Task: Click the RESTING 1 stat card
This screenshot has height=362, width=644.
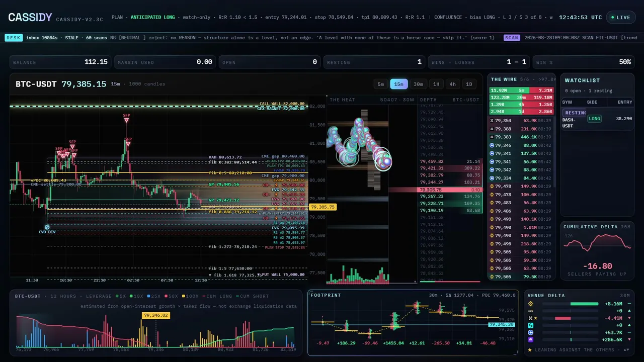Action: click(374, 62)
